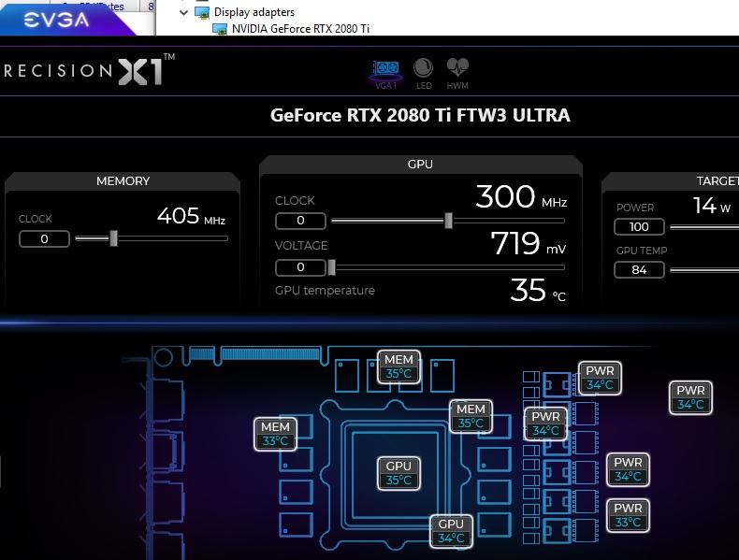
Task: Click the GPU voltage slider handle
Action: (x=332, y=267)
